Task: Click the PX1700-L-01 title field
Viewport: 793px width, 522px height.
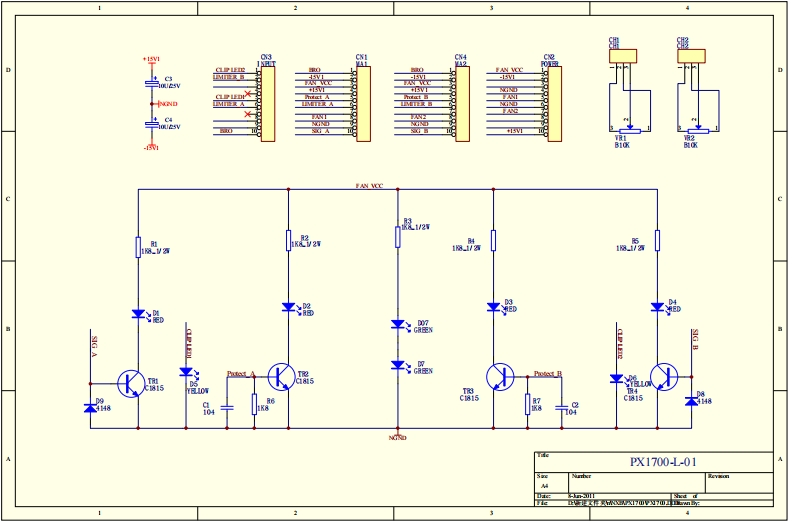Action: [654, 462]
